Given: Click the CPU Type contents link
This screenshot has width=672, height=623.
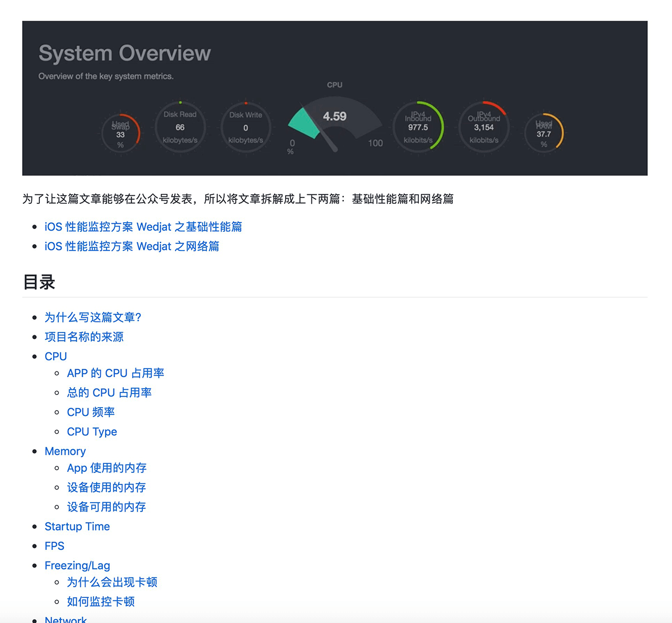Looking at the screenshot, I should 92,432.
